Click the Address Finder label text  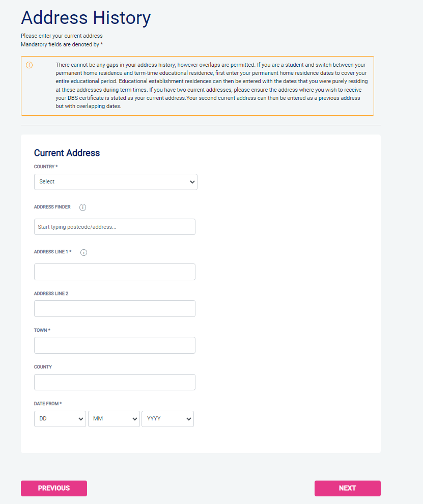click(x=52, y=207)
